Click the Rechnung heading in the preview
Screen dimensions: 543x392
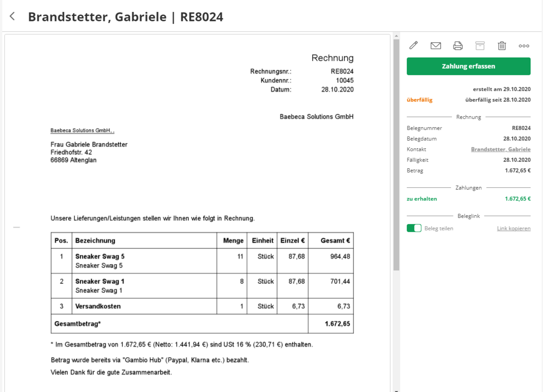click(x=332, y=58)
